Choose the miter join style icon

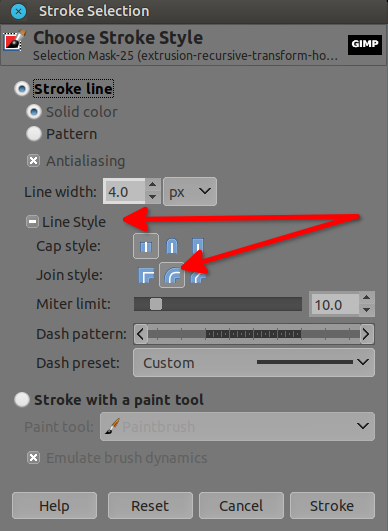click(x=146, y=275)
